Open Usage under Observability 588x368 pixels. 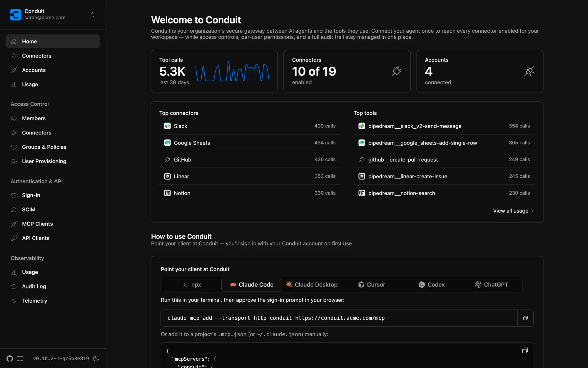pos(53,272)
